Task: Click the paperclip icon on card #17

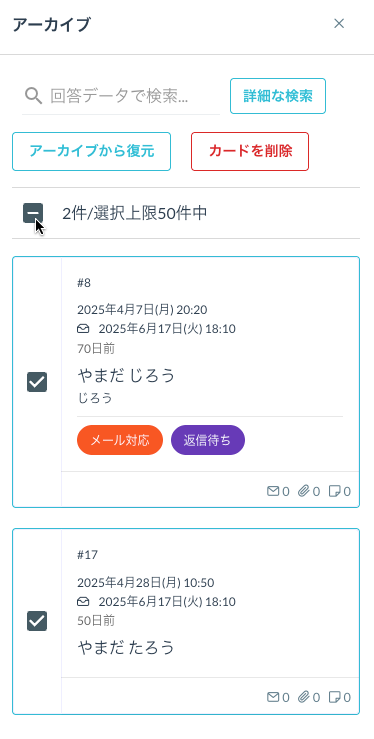Action: click(x=303, y=697)
